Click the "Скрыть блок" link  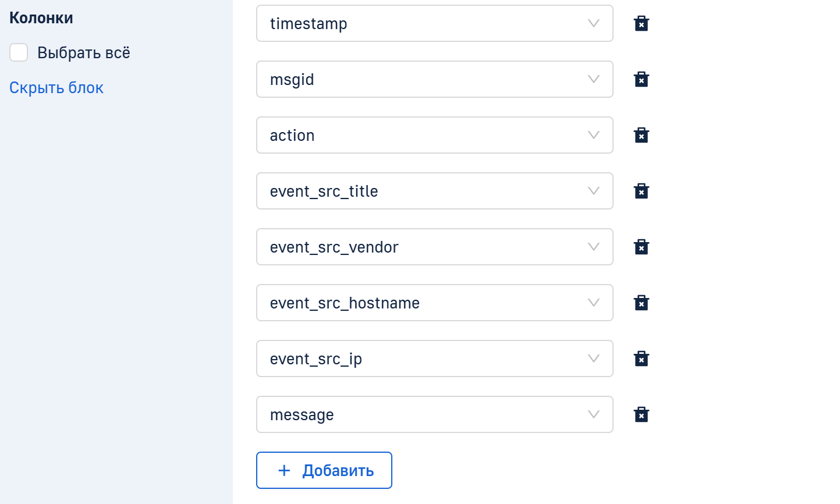click(x=56, y=88)
